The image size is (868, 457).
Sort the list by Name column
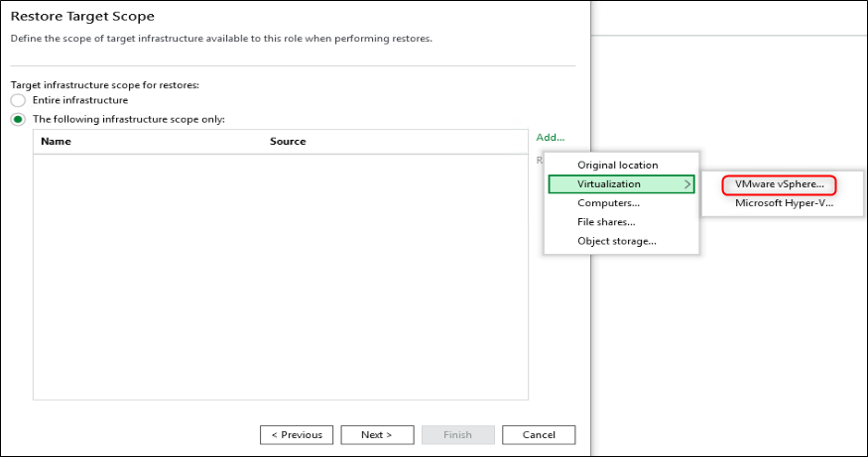[x=57, y=142]
